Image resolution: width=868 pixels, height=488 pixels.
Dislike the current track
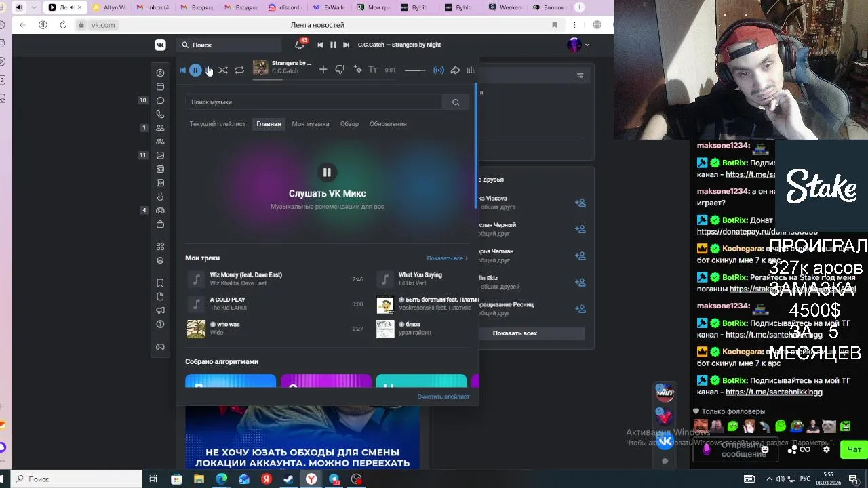(x=340, y=70)
